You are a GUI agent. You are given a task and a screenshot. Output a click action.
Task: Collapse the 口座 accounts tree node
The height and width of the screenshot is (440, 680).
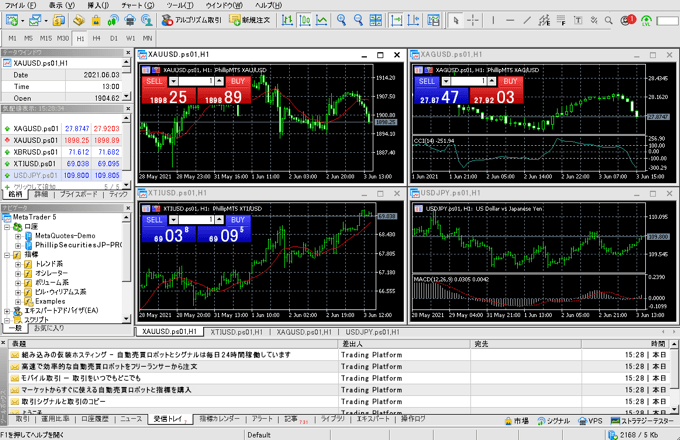coord(7,227)
